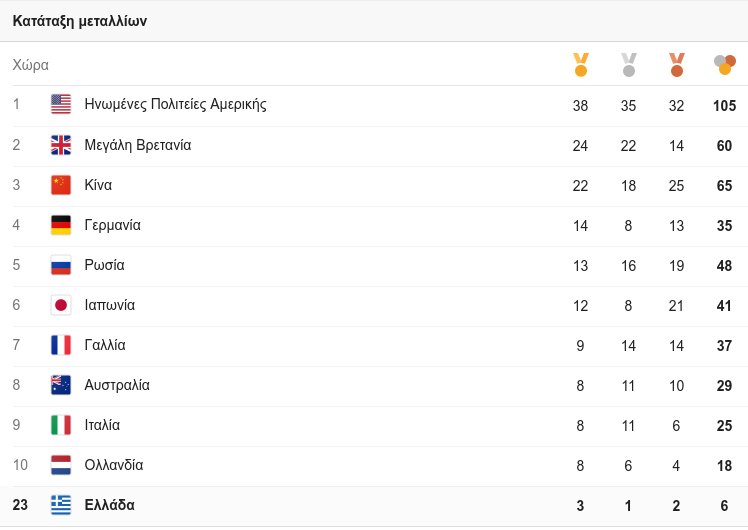Click the China flag icon
Image resolution: width=748 pixels, height=530 pixels.
pyautogui.click(x=61, y=185)
